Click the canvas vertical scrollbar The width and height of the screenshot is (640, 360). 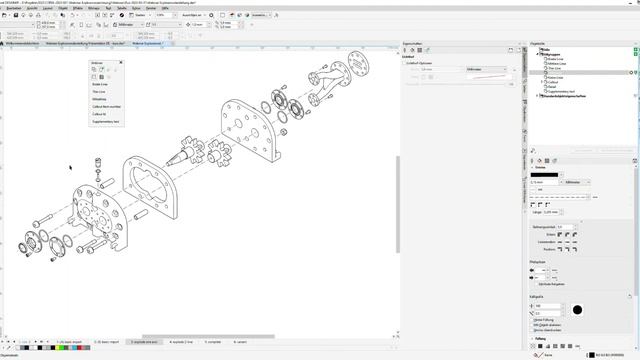(398, 204)
